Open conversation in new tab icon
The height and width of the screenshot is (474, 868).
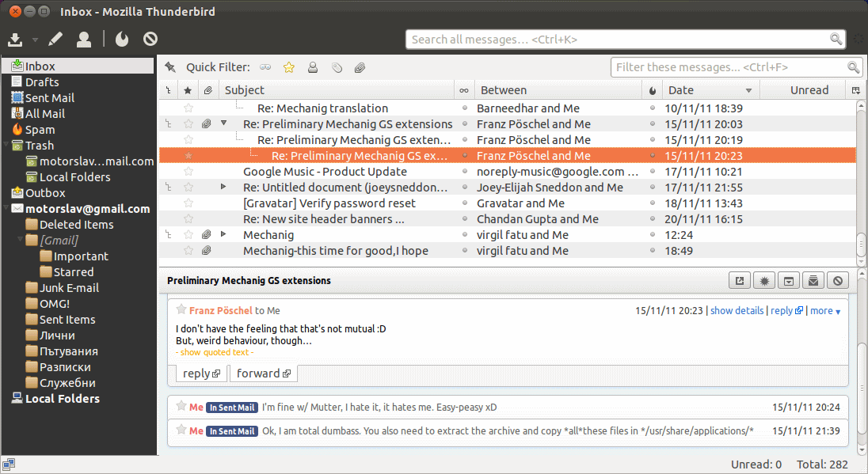tap(740, 280)
